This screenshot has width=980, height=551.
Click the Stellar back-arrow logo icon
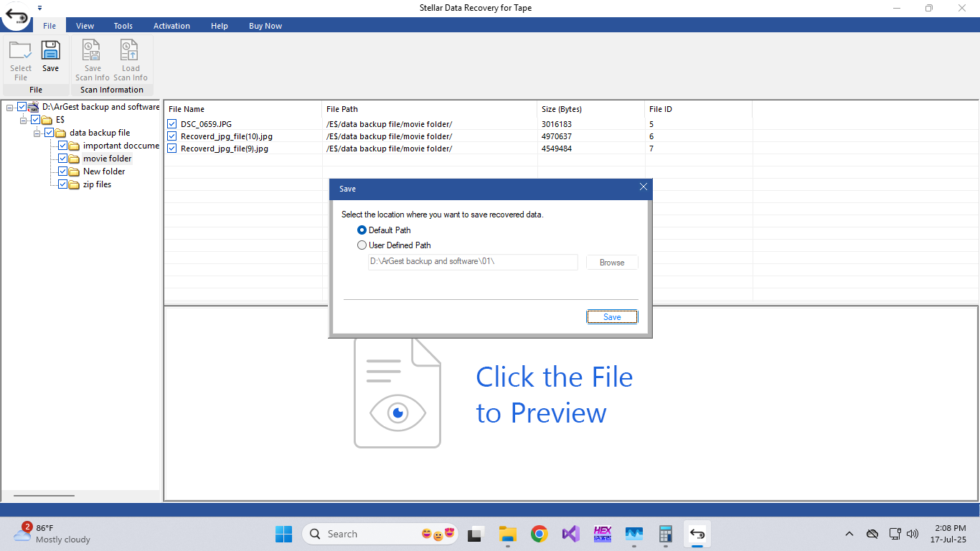[17, 17]
